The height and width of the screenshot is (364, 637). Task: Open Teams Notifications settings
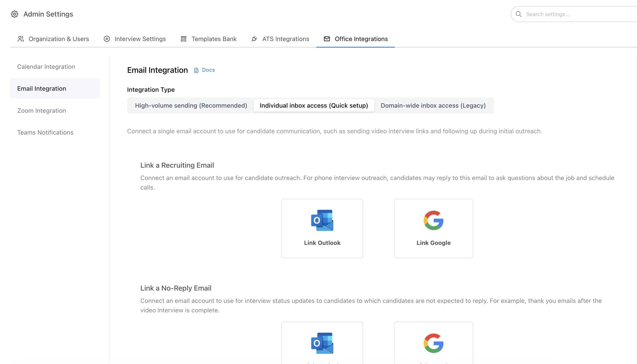[x=45, y=132]
